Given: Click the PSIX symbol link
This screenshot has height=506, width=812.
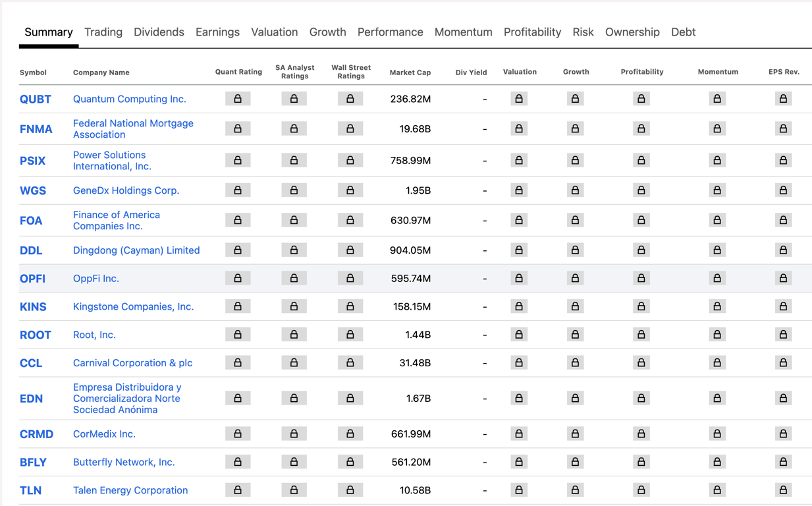Looking at the screenshot, I should click(x=33, y=161).
